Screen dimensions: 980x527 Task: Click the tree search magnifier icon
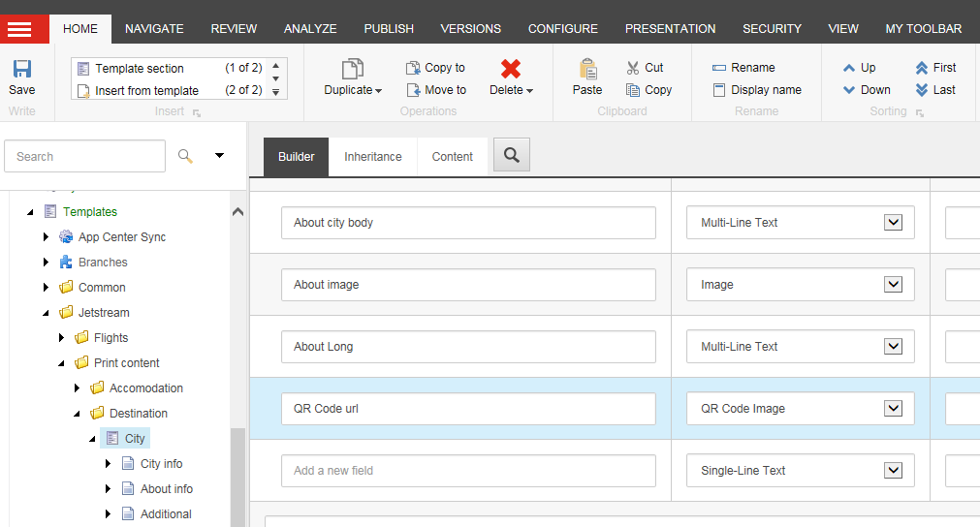[x=185, y=155]
